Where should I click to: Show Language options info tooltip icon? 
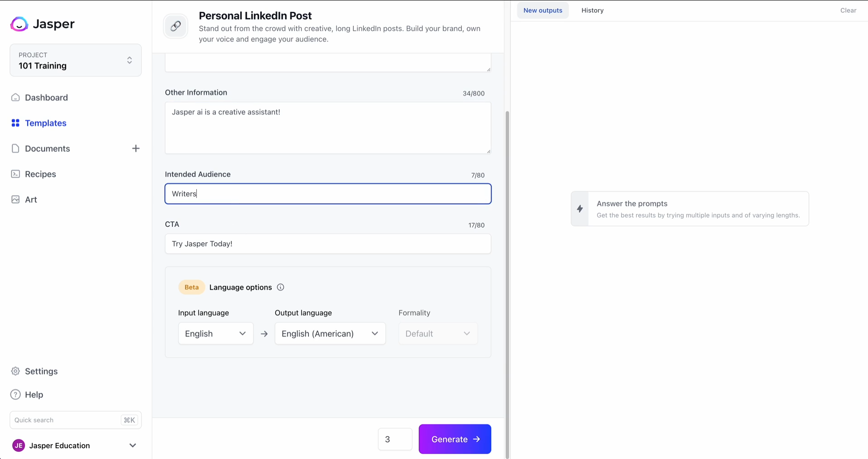[280, 287]
